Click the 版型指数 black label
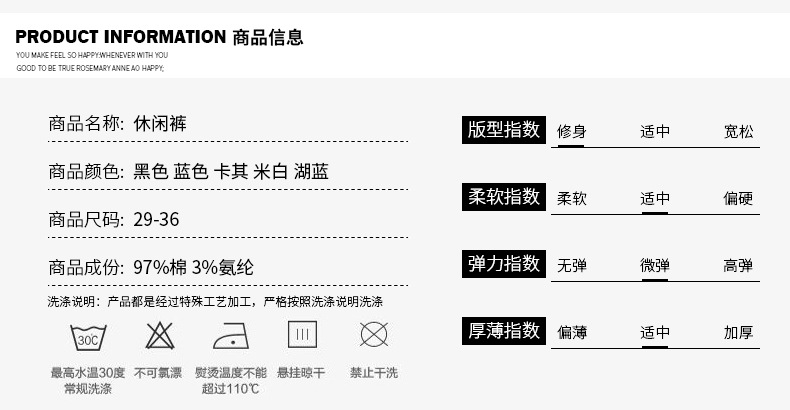The height and width of the screenshot is (410, 790). pyautogui.click(x=504, y=130)
